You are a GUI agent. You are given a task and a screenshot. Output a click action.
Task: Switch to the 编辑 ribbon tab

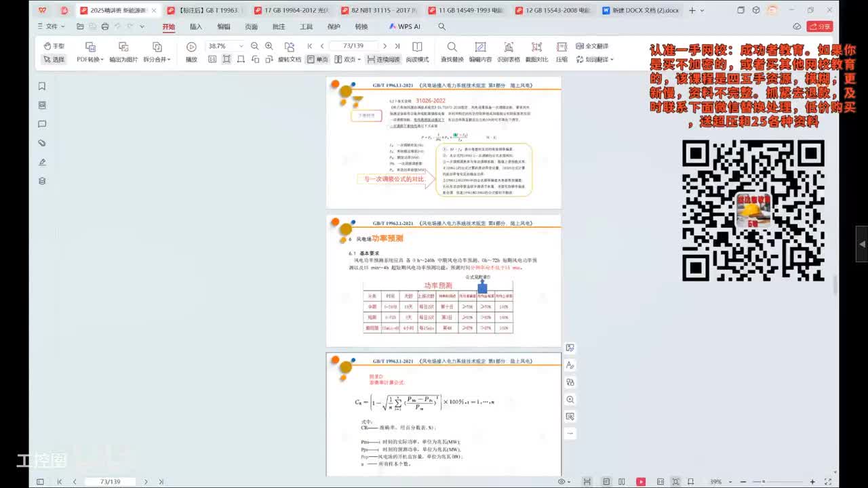click(x=224, y=26)
